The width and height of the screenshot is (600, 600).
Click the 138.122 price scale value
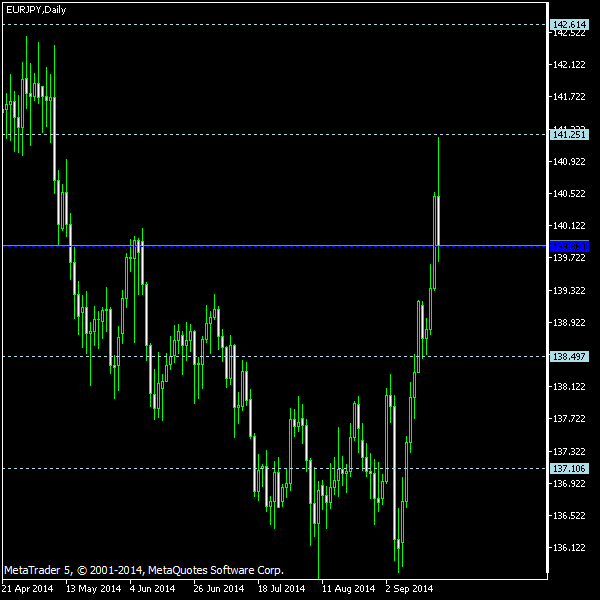pyautogui.click(x=569, y=387)
